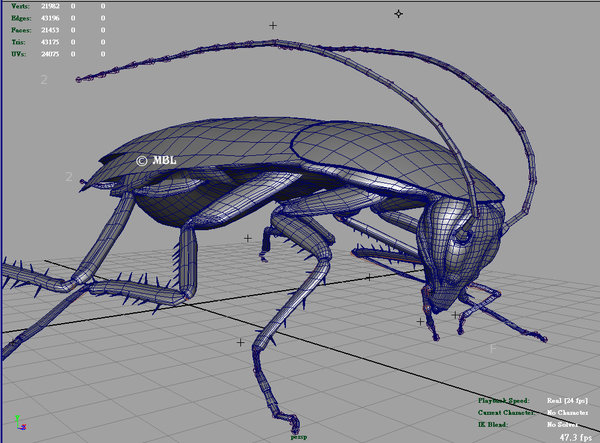Click the upper faint Z marker near the antenna tip
600x443 pixels.
pos(44,80)
